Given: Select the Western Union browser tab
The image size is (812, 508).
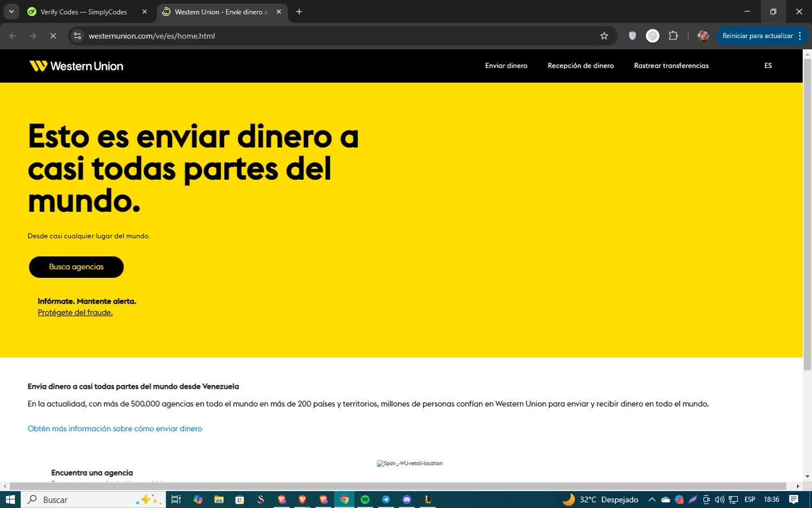Looking at the screenshot, I should click(221, 12).
